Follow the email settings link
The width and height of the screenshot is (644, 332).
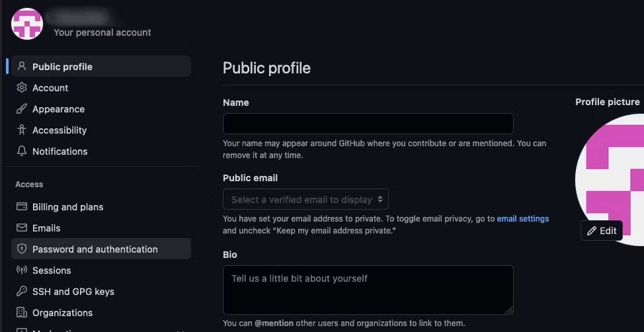click(x=523, y=218)
